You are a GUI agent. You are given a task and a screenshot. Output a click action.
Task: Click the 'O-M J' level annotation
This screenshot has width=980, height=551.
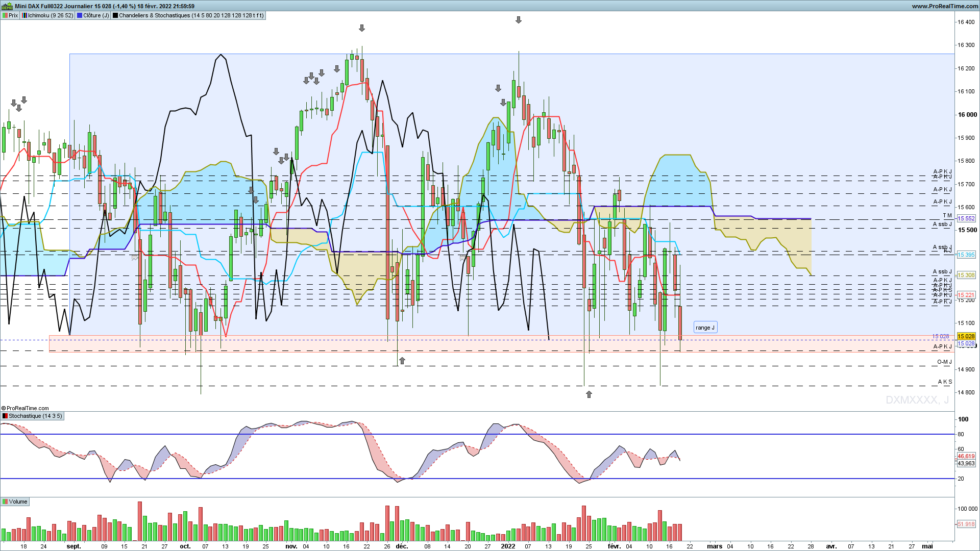point(944,362)
